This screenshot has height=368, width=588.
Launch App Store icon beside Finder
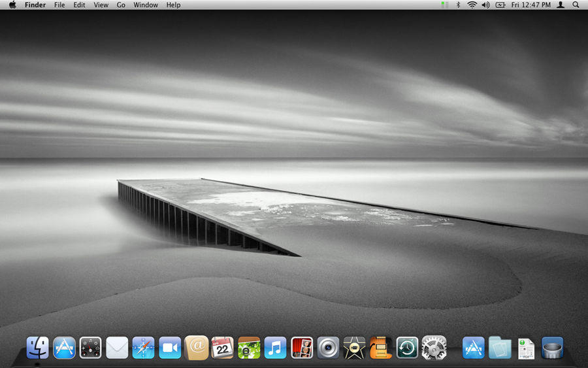64,347
